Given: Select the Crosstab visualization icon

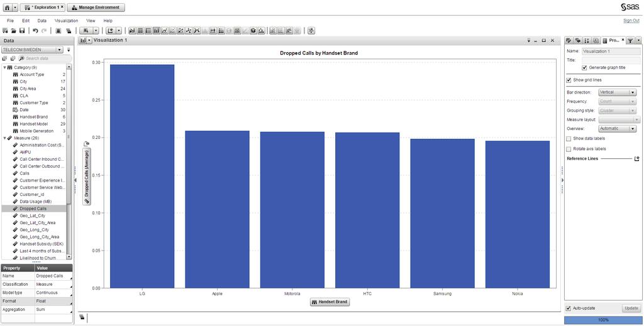Looking at the screenshot, I should coord(148,31).
